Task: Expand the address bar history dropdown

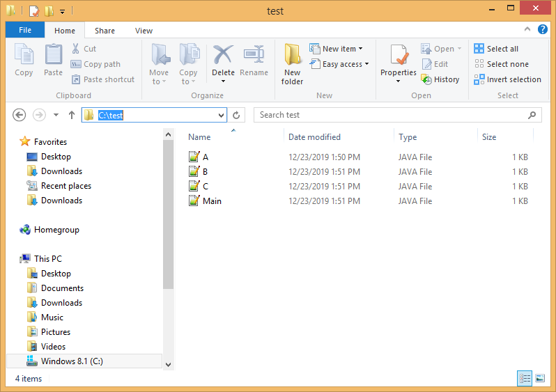Action: 222,115
